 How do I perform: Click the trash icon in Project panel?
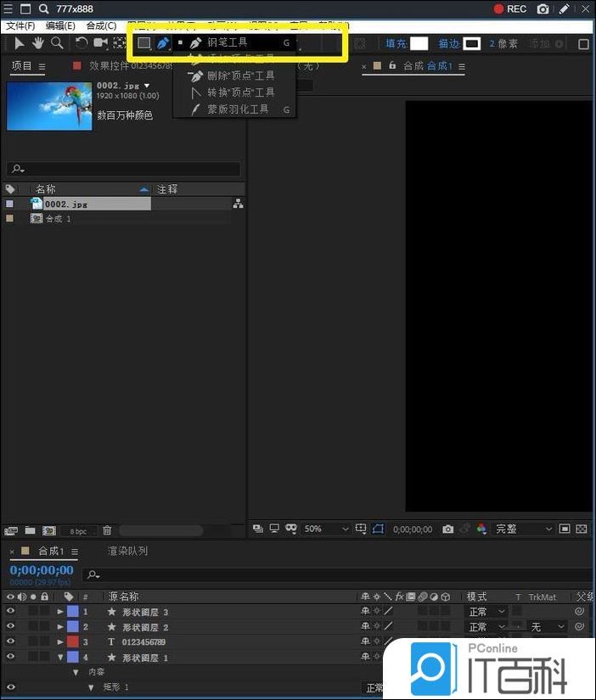(x=107, y=530)
